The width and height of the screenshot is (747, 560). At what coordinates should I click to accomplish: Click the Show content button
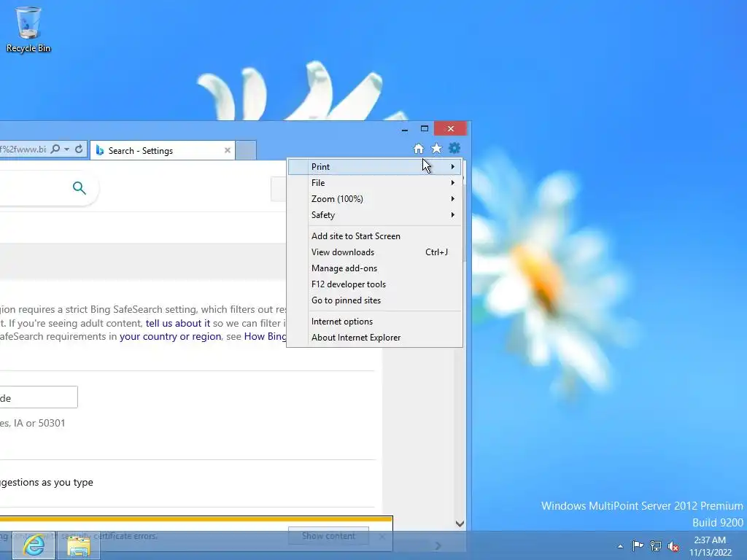[328, 536]
